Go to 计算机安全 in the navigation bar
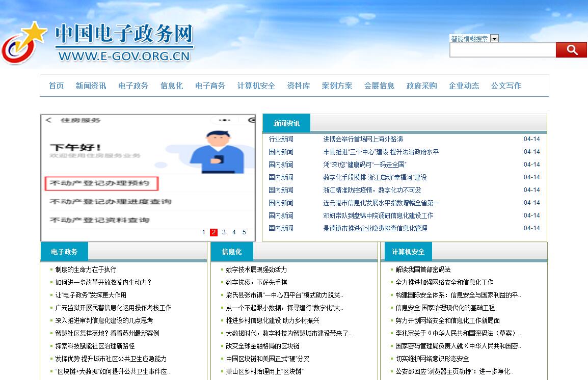The image size is (588, 380). tap(256, 86)
